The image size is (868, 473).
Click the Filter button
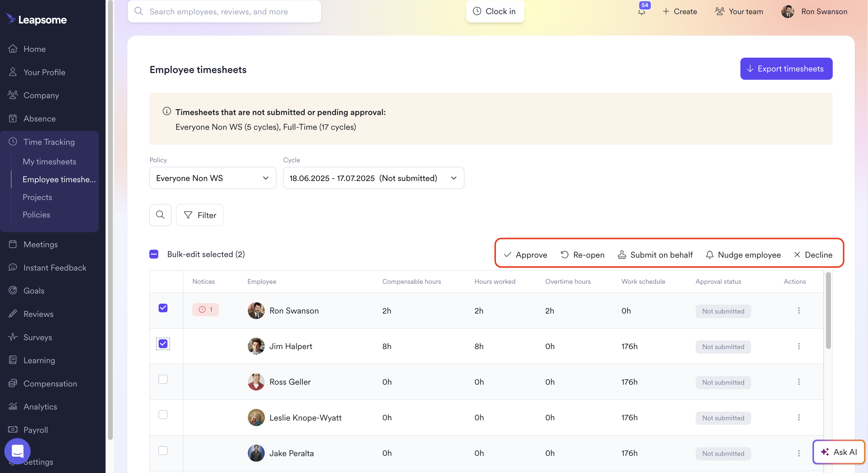pyautogui.click(x=199, y=215)
